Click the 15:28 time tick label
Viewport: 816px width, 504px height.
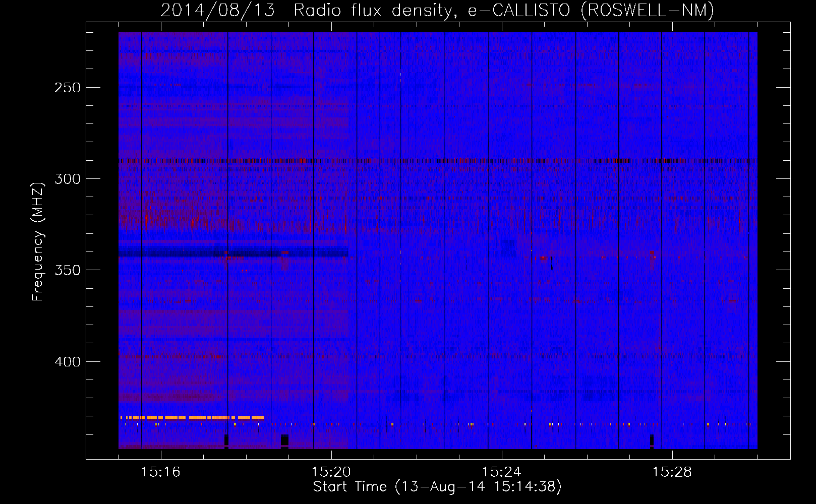tap(672, 472)
